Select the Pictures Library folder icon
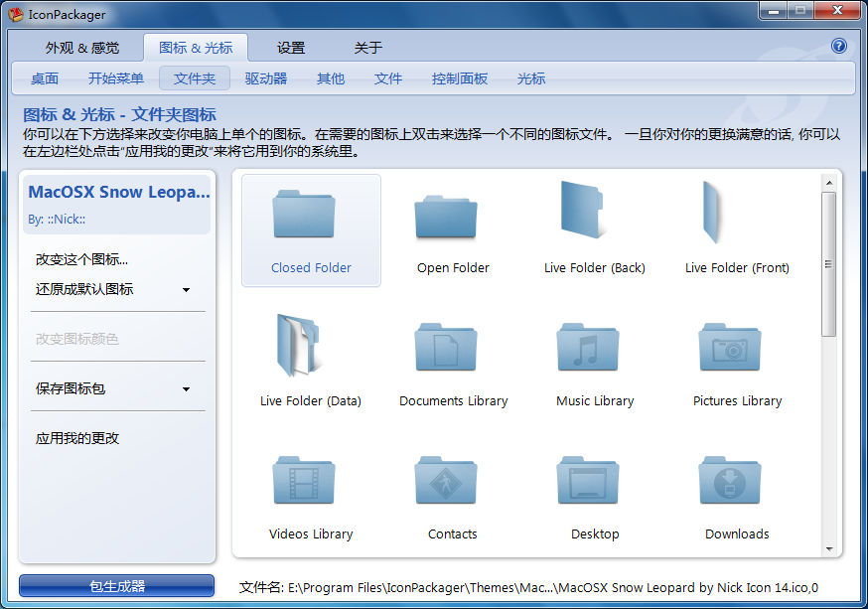The width and height of the screenshot is (868, 609). (x=730, y=347)
